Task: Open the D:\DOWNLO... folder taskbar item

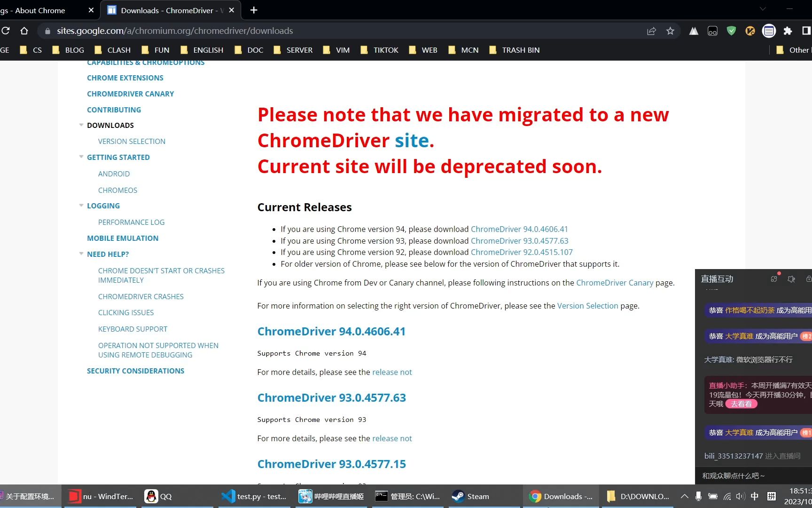Action: tap(638, 496)
